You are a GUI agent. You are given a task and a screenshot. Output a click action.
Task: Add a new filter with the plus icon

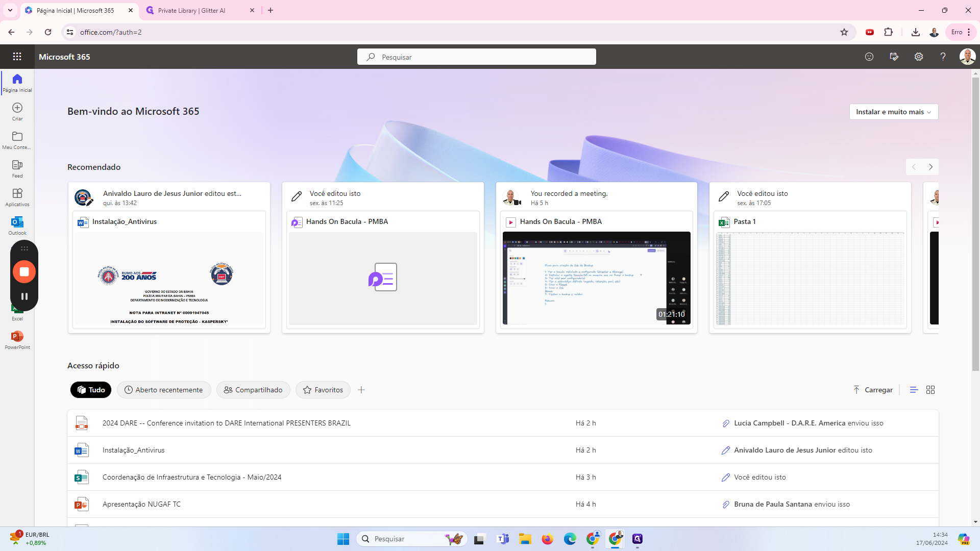pyautogui.click(x=361, y=390)
